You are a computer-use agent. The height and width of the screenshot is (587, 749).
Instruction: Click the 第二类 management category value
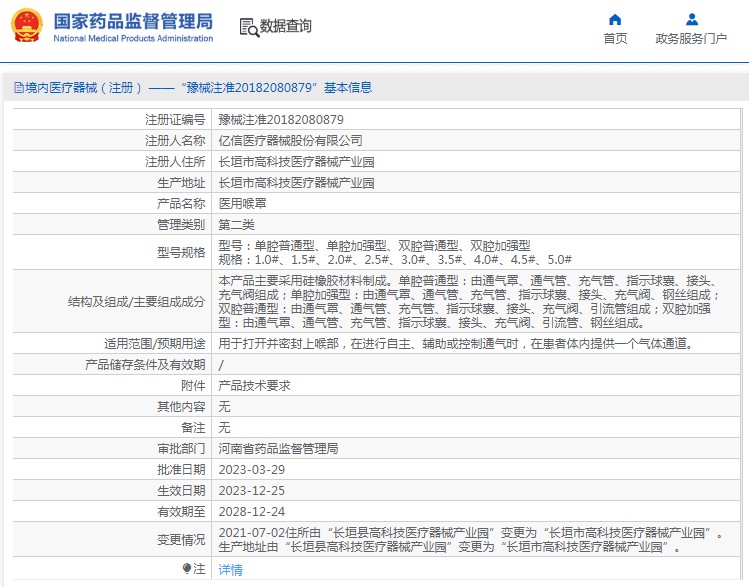pyautogui.click(x=236, y=224)
